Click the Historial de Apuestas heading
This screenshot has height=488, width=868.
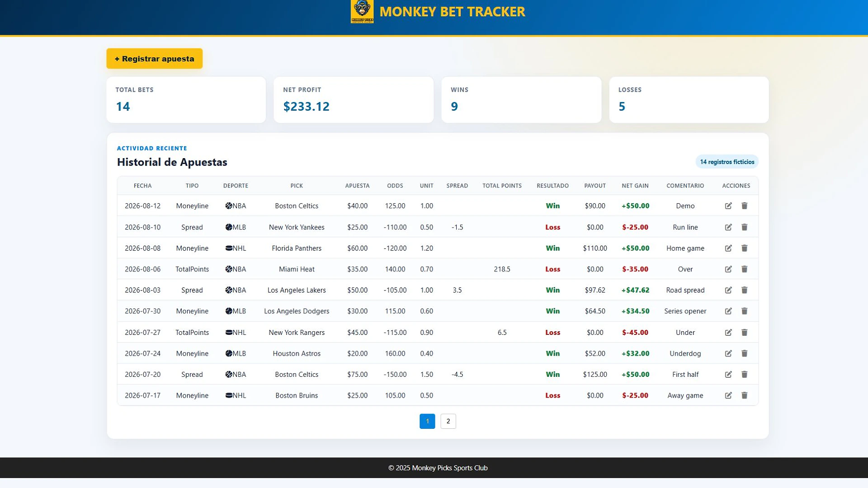pyautogui.click(x=172, y=162)
